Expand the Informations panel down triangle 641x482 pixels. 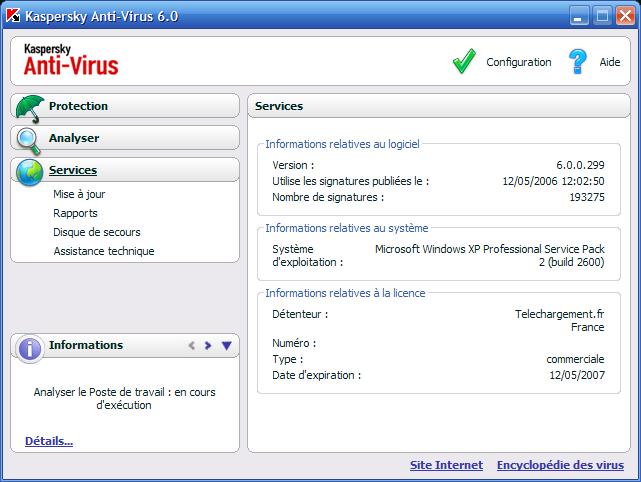[226, 345]
